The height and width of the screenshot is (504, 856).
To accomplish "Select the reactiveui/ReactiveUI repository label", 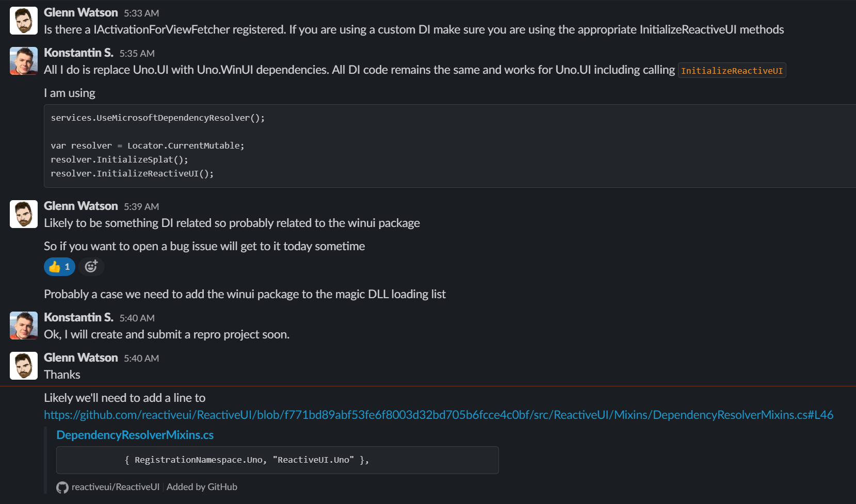I will click(x=115, y=486).
